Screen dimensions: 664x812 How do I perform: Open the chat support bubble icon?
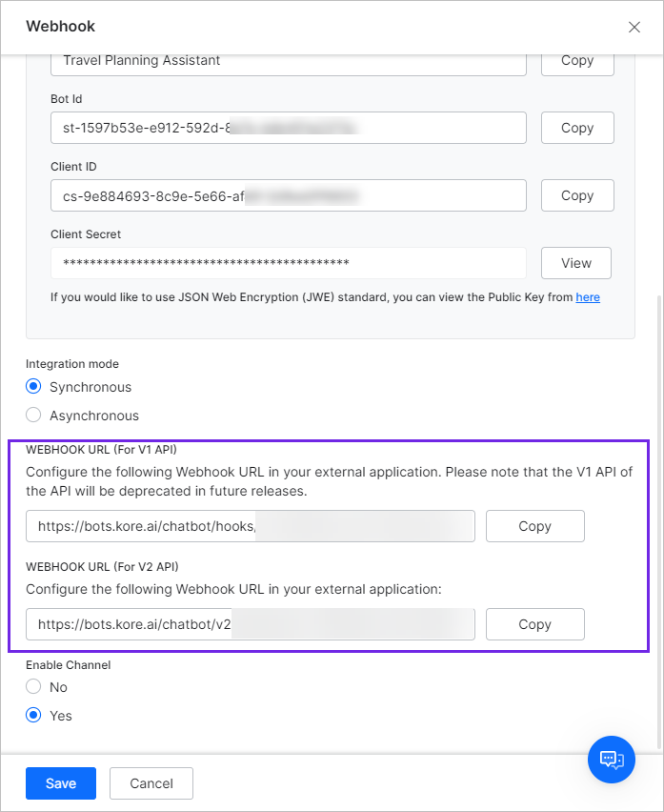coord(612,760)
